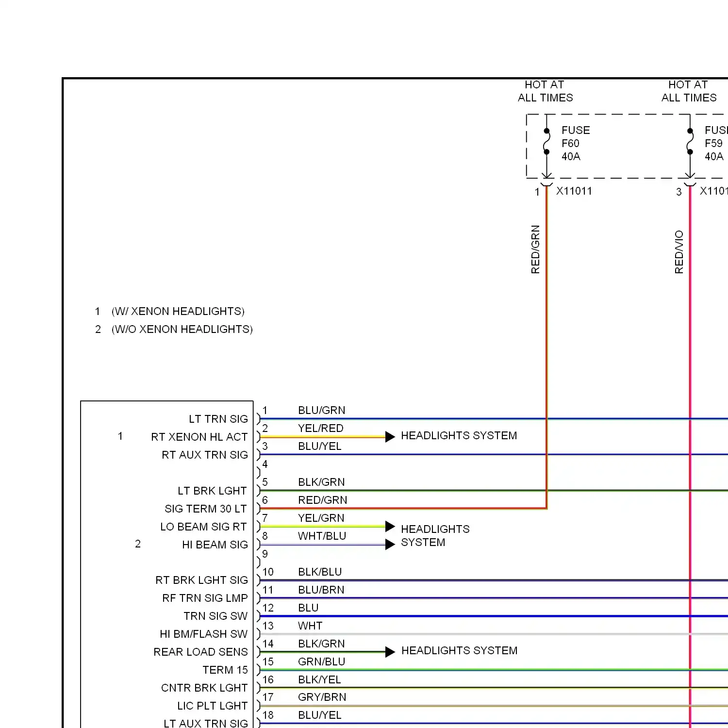Select the "REAR LOAD SENS" label

click(x=200, y=652)
